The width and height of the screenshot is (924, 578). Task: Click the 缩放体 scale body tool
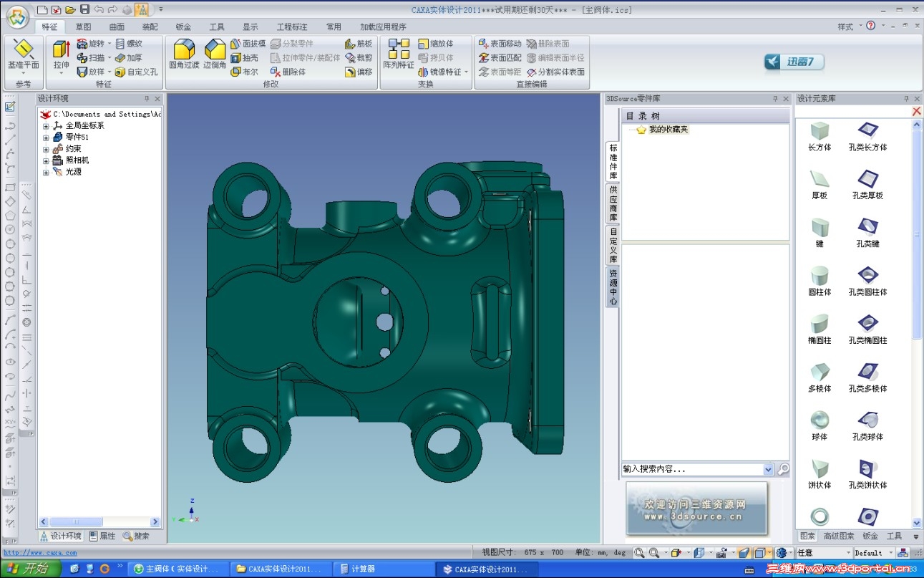coord(436,44)
